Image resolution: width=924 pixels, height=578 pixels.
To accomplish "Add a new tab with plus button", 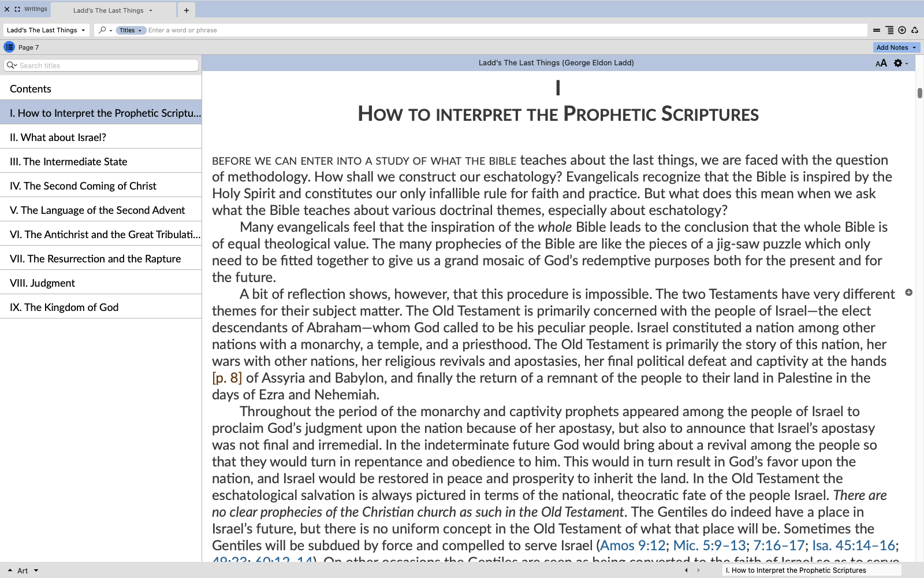I will [187, 10].
